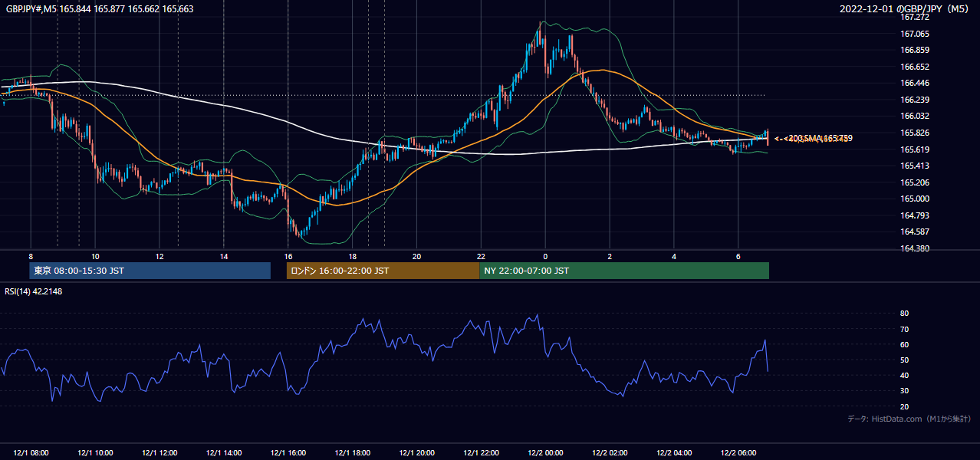
Task: Click hour label 4 under the price chart
Action: click(674, 256)
